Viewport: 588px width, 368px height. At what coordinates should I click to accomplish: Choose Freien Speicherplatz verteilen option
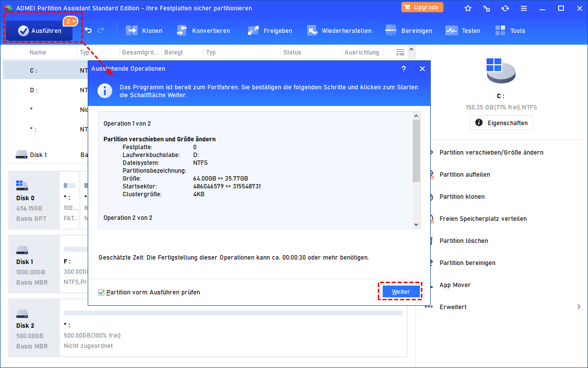[483, 219]
